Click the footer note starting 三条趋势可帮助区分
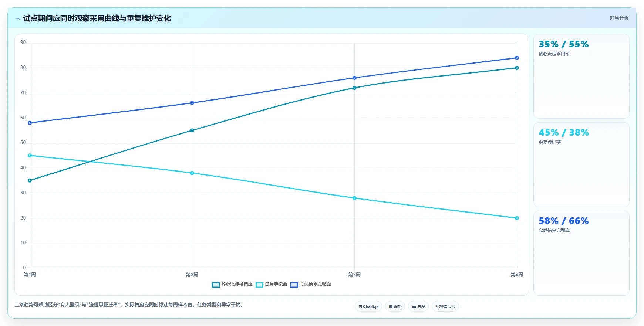644x326 pixels. pyautogui.click(x=129, y=305)
